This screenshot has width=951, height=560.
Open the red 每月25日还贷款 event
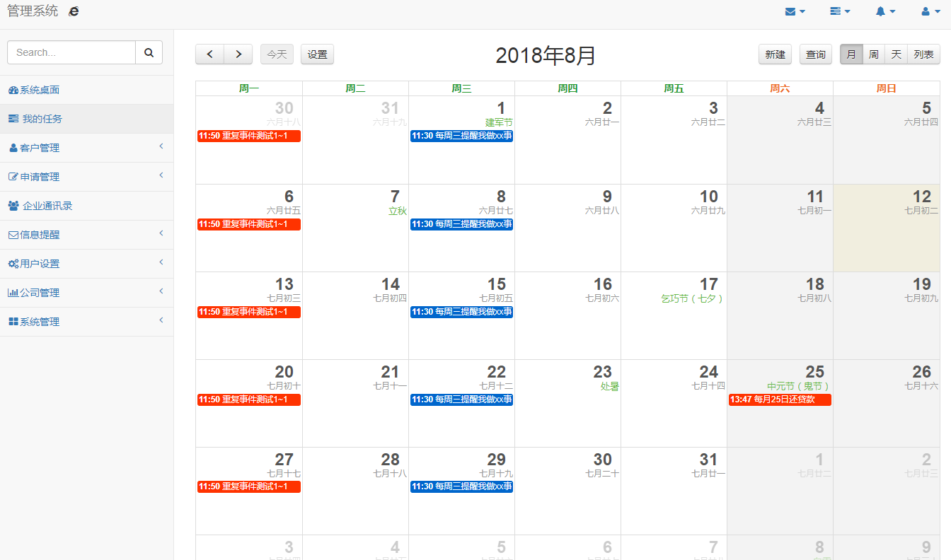(780, 399)
